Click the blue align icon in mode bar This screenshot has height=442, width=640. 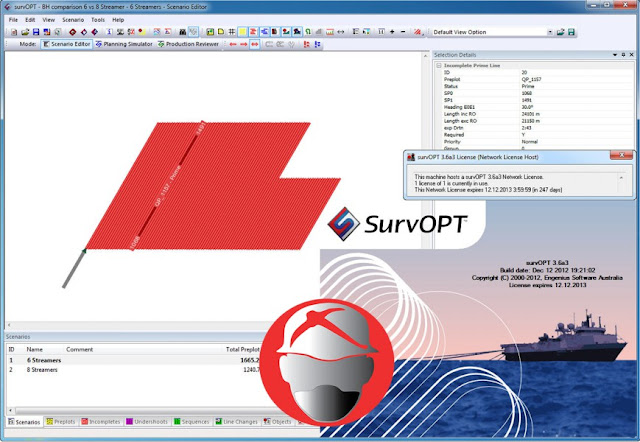pos(317,44)
